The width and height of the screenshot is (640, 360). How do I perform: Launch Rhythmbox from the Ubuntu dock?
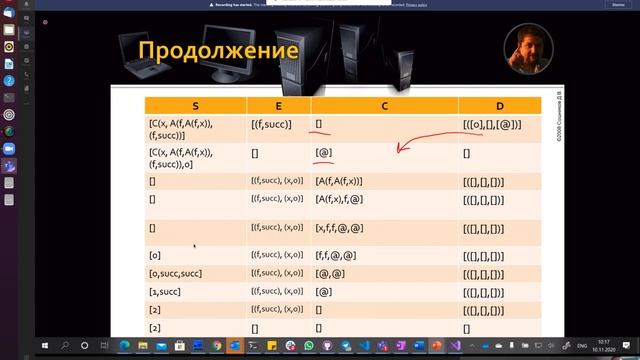point(9,47)
